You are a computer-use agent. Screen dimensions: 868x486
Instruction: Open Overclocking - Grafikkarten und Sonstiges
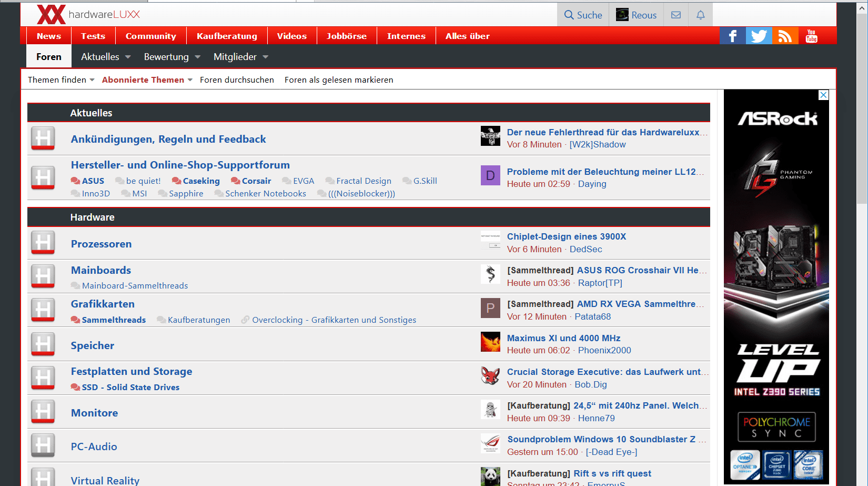pyautogui.click(x=334, y=320)
